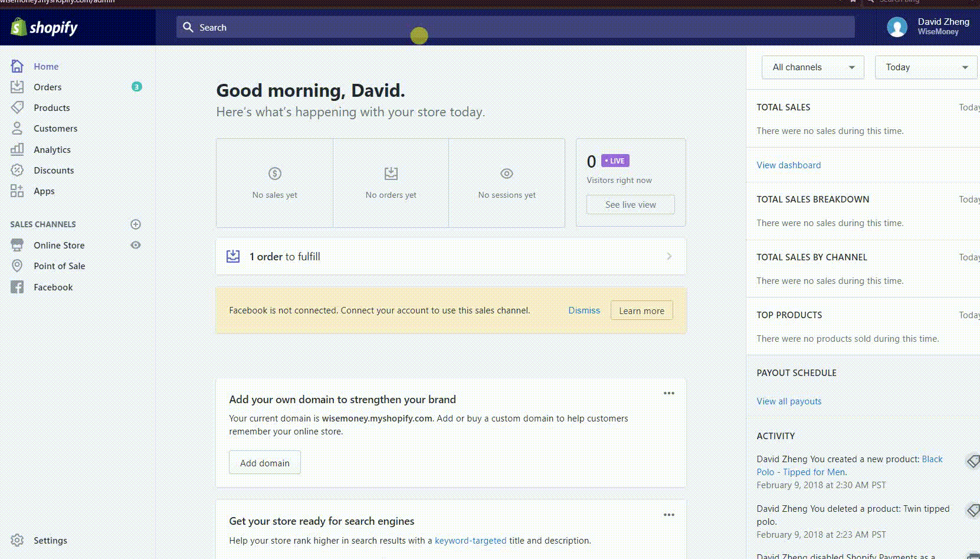Open Discounts page
The width and height of the screenshot is (980, 559).
pyautogui.click(x=54, y=170)
